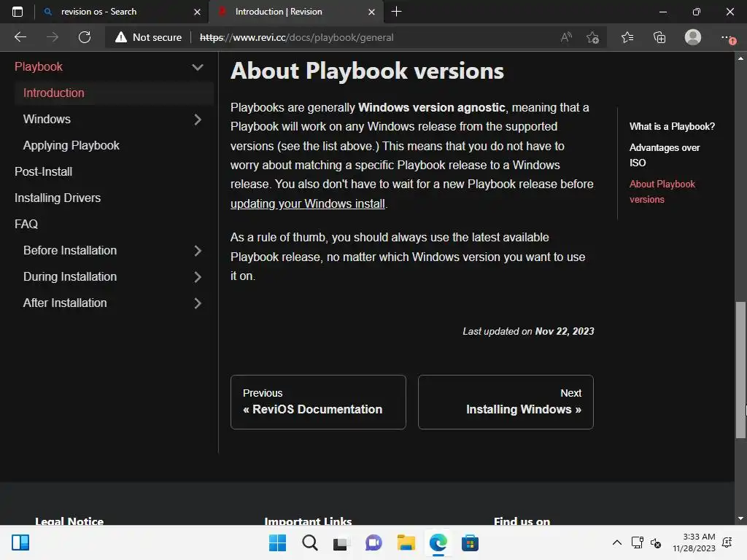Viewport: 747px width, 560px height.
Task: Open the browser profile avatar
Action: pos(693,37)
